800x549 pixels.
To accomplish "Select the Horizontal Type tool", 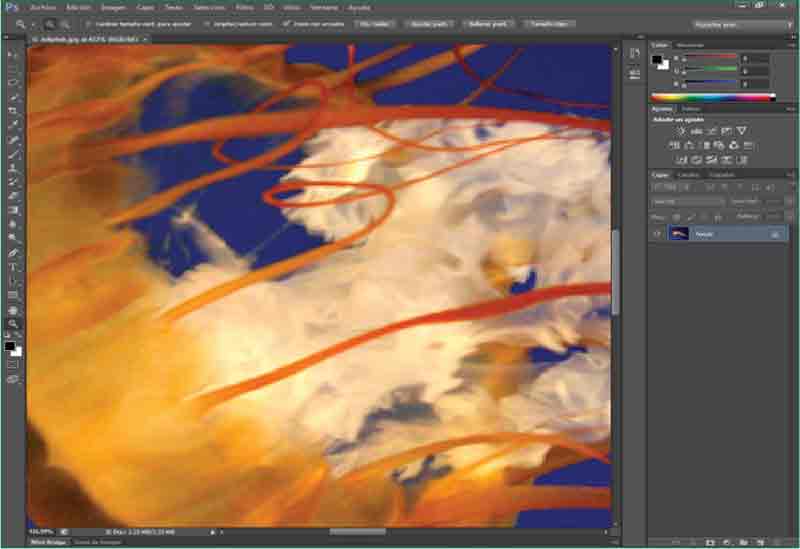I will [13, 268].
